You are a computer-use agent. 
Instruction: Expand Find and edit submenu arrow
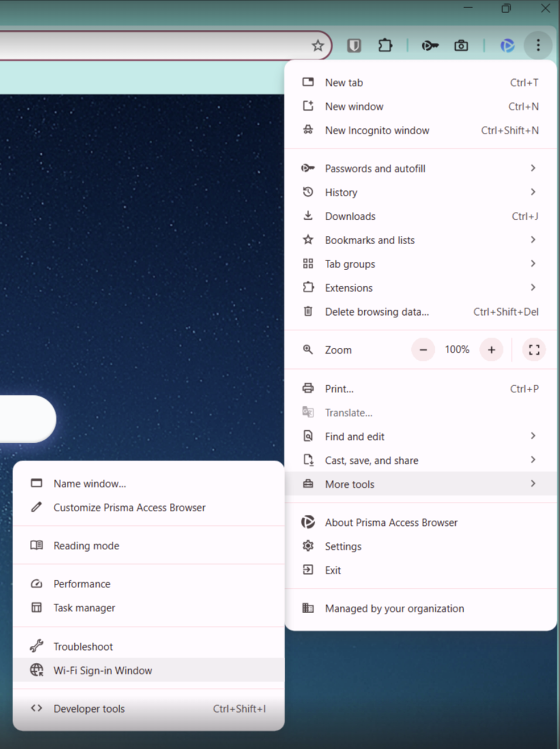point(533,436)
